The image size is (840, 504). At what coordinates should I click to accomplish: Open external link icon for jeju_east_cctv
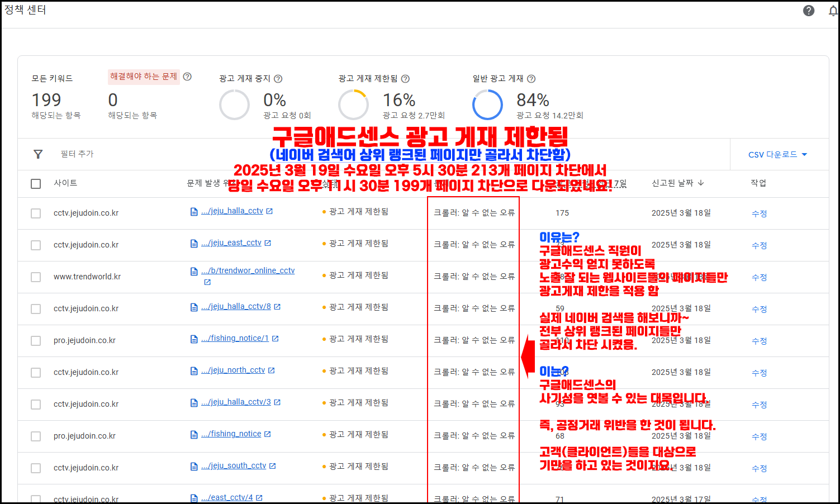click(268, 243)
